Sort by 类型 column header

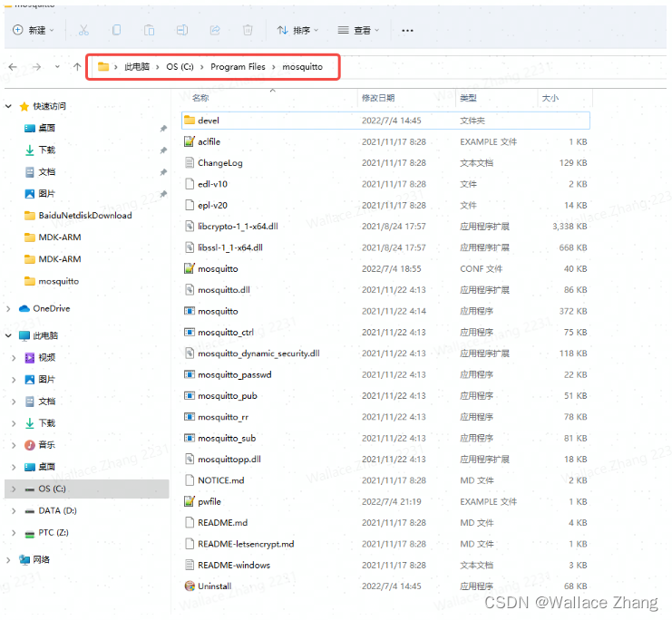coord(468,98)
